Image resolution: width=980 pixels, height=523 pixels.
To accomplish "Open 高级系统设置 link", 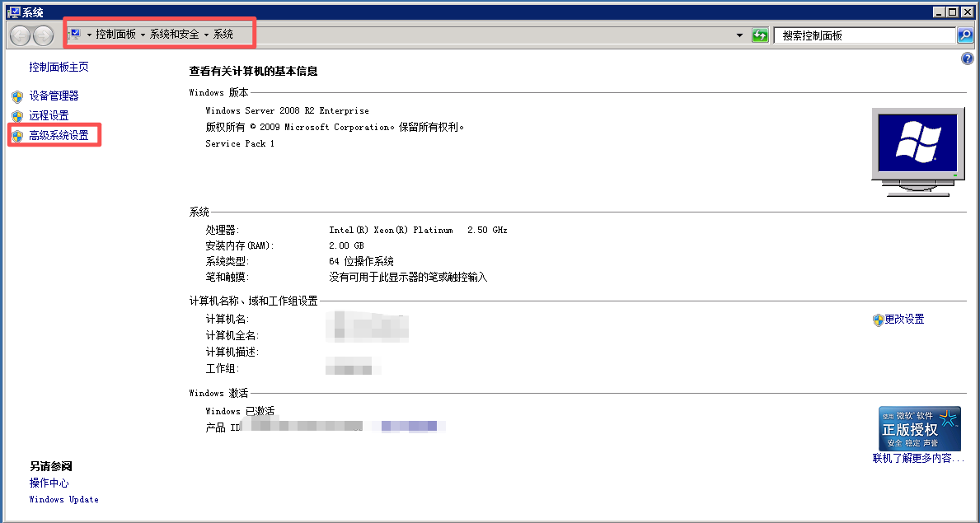I will (x=59, y=135).
